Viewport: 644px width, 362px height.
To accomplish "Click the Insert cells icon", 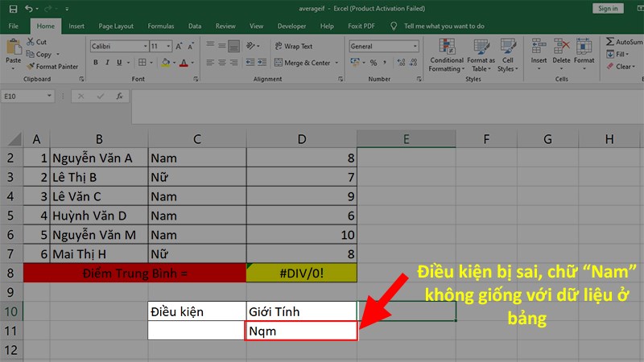I will [539, 46].
